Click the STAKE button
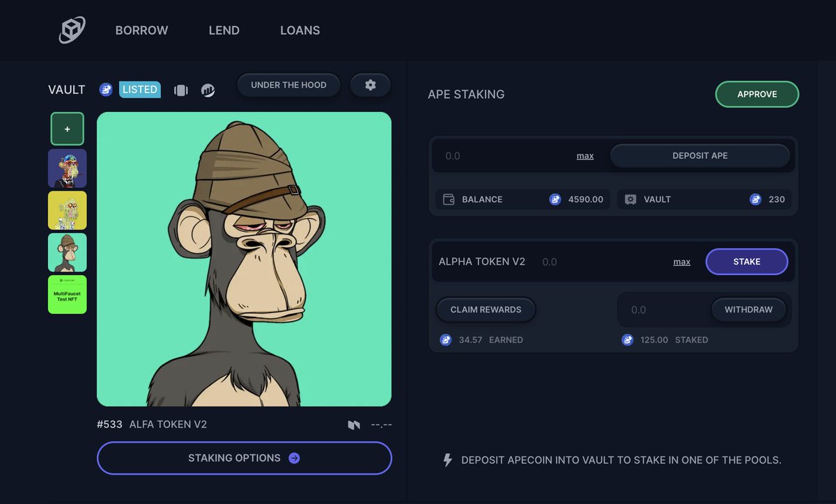Screen dimensions: 836x504 click(x=747, y=262)
